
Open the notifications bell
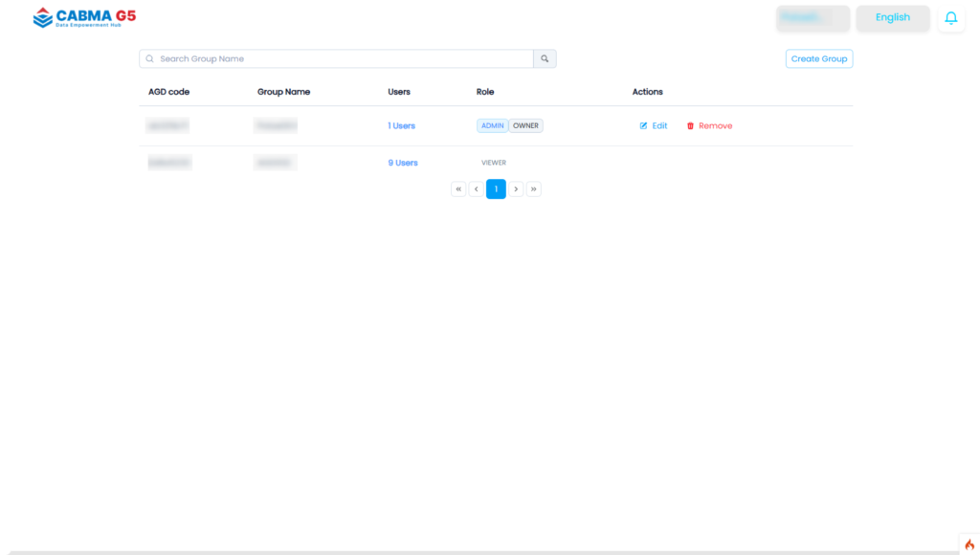click(x=950, y=18)
